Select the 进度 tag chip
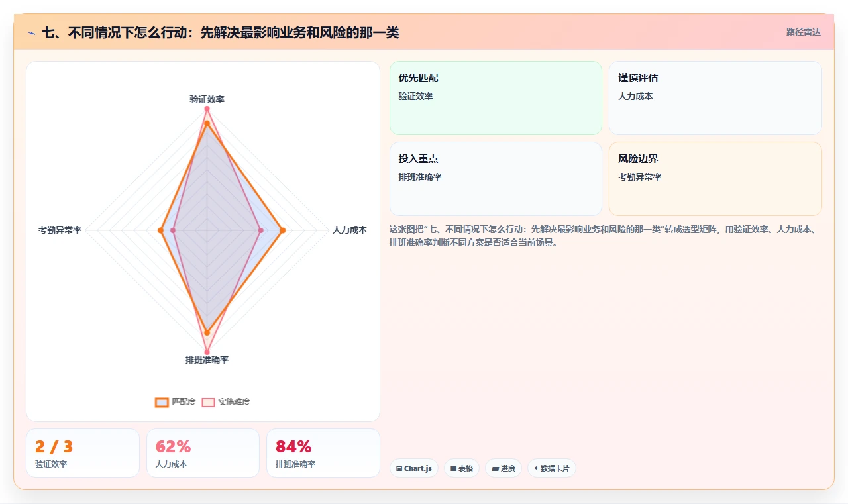The height and width of the screenshot is (504, 848). pyautogui.click(x=503, y=468)
